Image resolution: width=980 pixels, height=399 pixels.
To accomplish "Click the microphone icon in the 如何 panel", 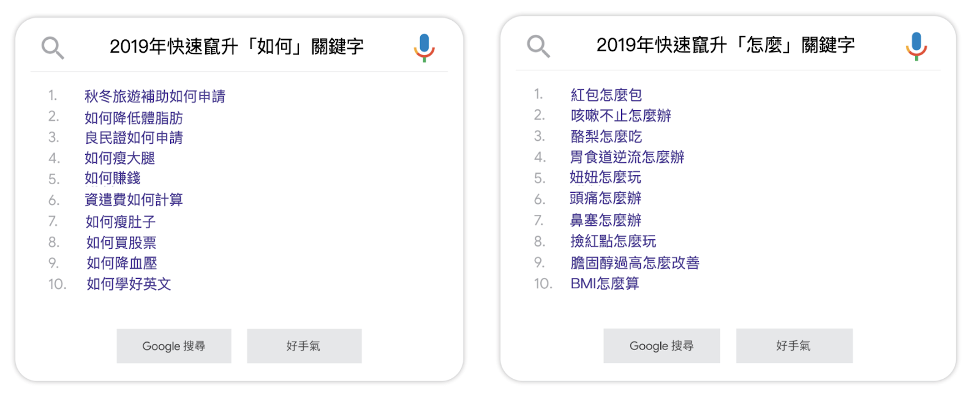I will (x=424, y=47).
